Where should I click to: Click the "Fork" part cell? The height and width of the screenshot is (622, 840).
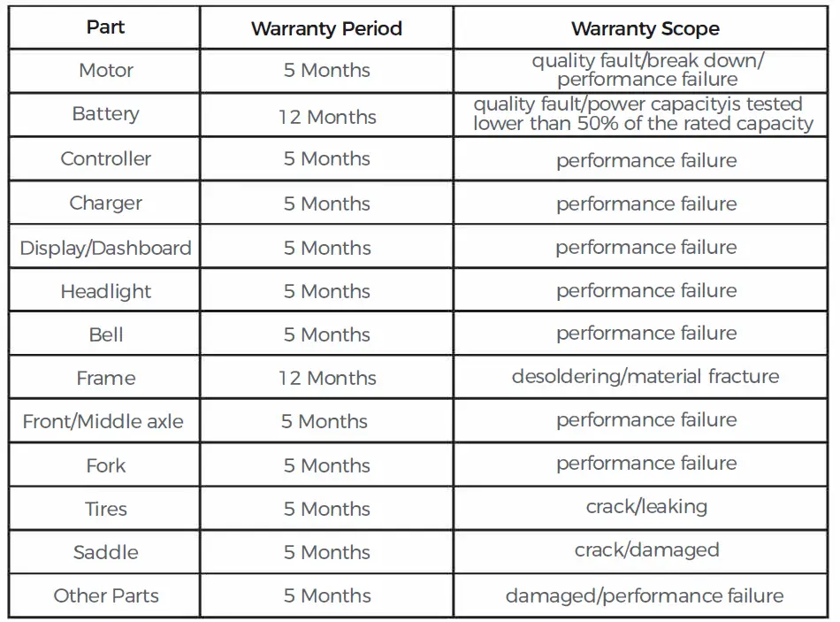pyautogui.click(x=105, y=465)
